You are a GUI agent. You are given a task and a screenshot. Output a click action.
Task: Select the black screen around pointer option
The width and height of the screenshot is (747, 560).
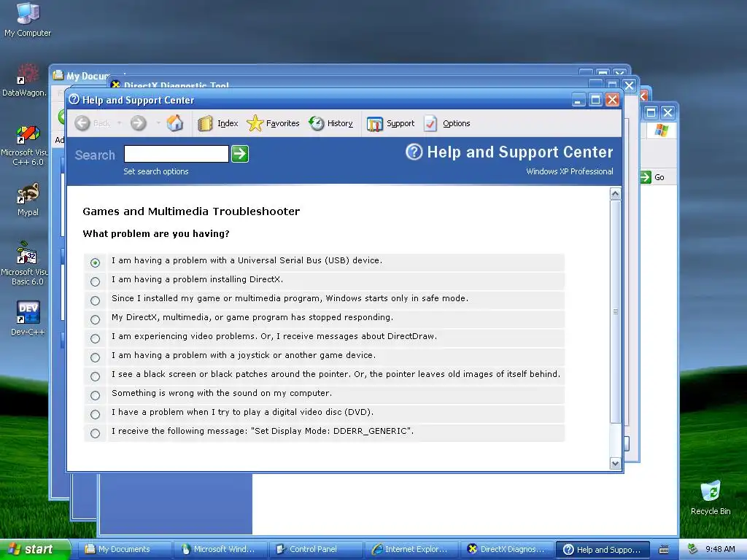click(96, 377)
